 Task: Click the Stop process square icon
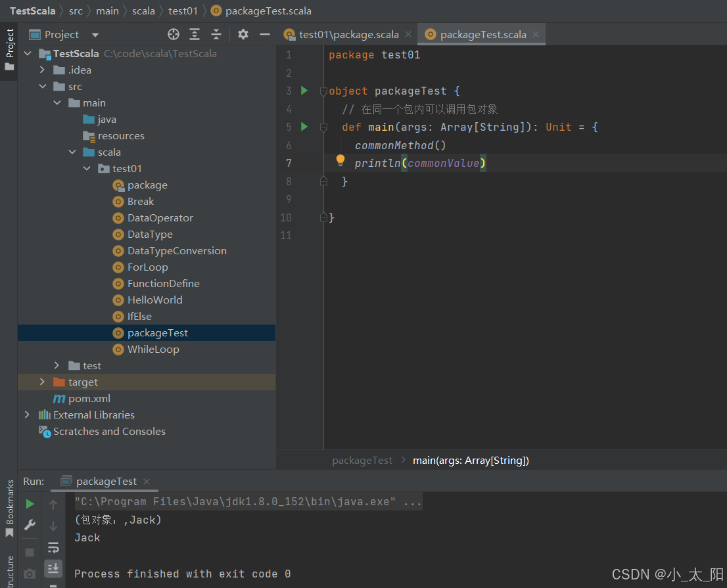tap(30, 553)
